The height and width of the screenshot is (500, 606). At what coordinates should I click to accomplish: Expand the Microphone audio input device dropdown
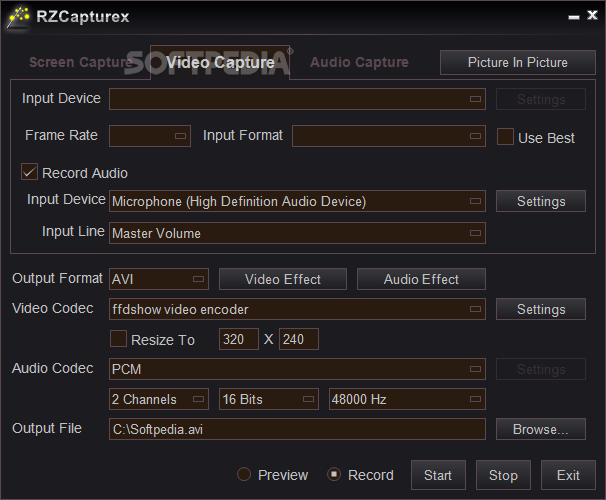(297, 201)
